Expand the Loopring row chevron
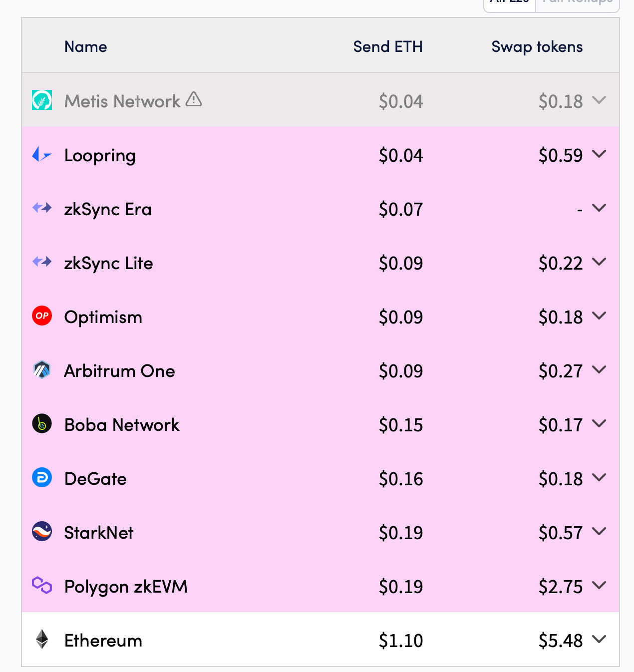The width and height of the screenshot is (634, 672). 599,154
